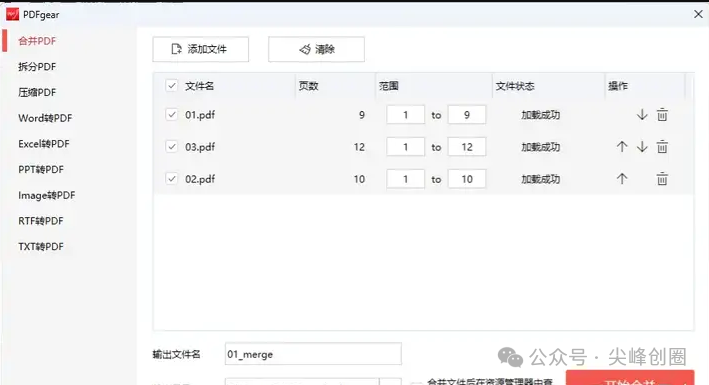Delete 01.pdf using its trash icon
Screen dimensions: 709x385
[662, 114]
